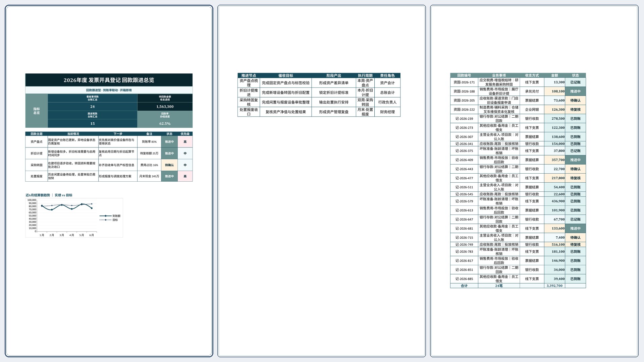The image size is (644, 362).
Task: Click the 到账额 legend entry in the chart
Action: [110, 216]
